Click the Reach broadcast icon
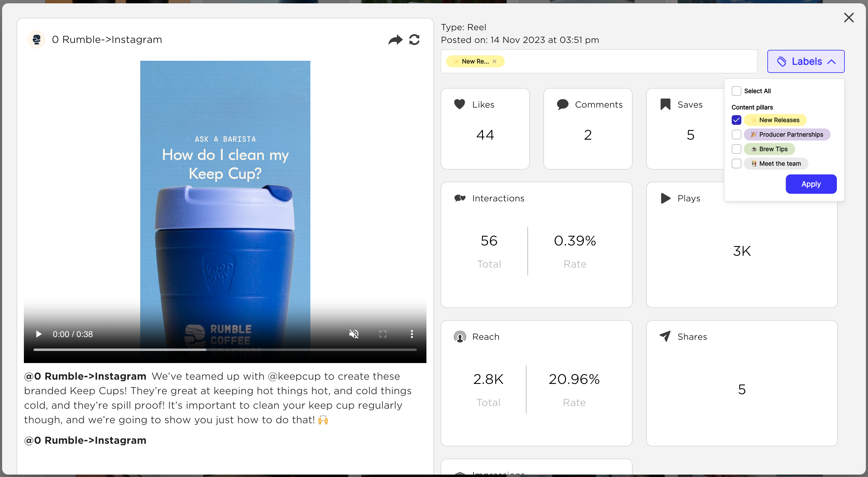The image size is (868, 477). coord(460,337)
